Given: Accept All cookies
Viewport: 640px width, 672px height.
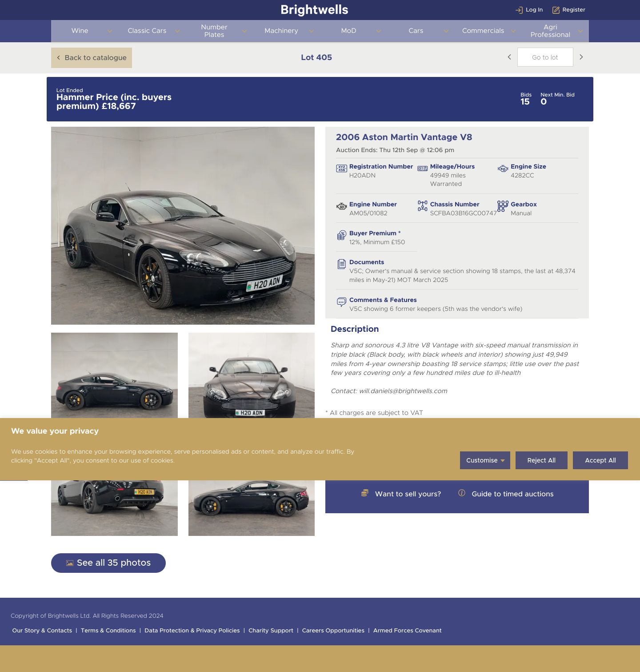Looking at the screenshot, I should pos(600,460).
